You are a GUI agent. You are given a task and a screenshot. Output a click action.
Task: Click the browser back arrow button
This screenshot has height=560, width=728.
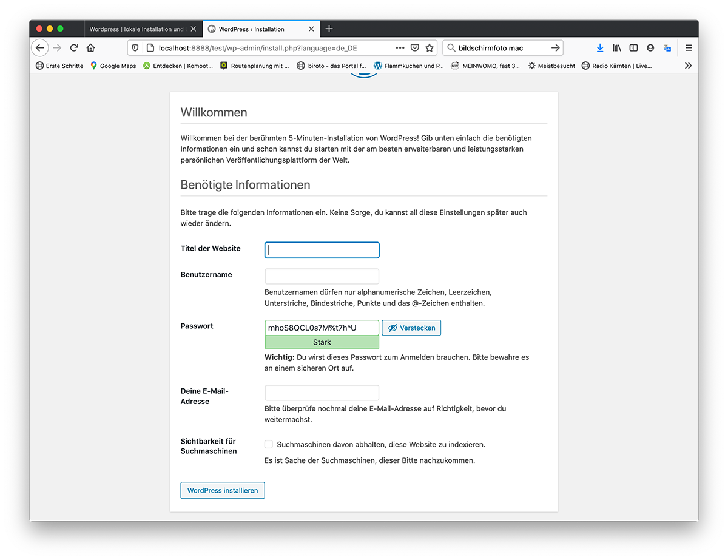[x=39, y=48]
